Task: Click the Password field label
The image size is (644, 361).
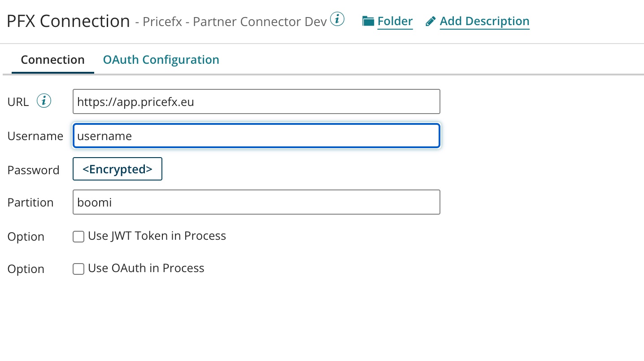Action: click(x=34, y=170)
